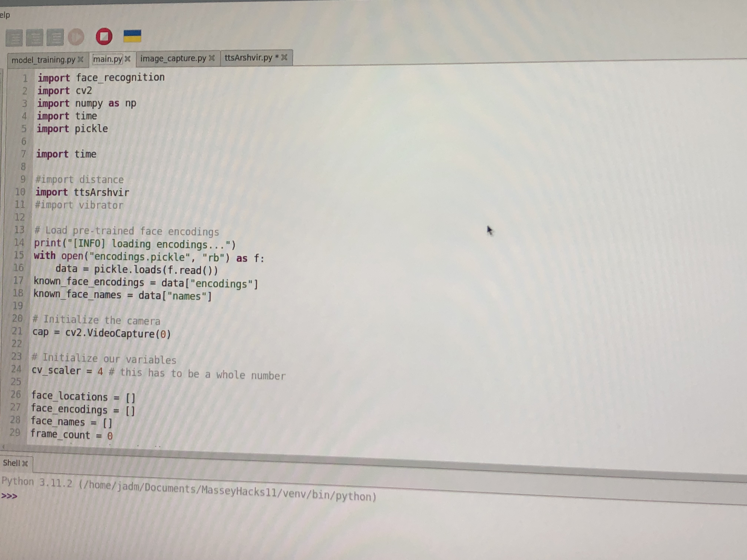Viewport: 747px width, 560px height.
Task: Click the greyed-out Resume play icon
Action: [76, 37]
